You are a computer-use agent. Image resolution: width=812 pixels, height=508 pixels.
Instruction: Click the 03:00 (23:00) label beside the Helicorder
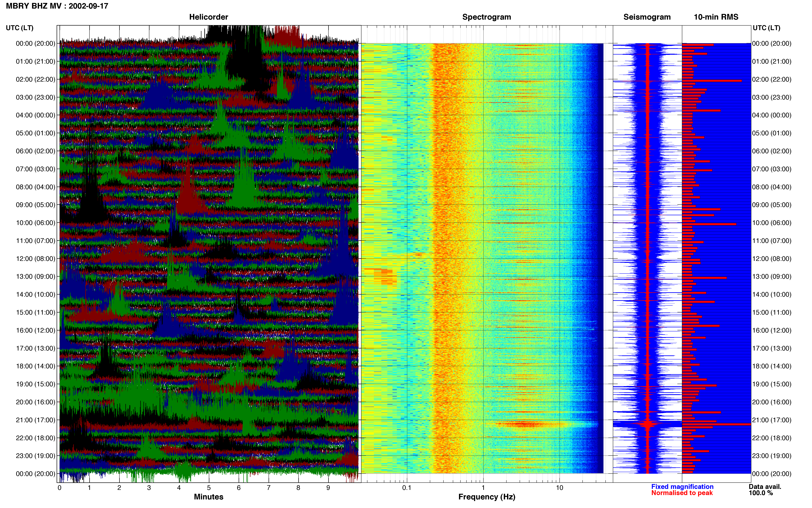[x=36, y=97]
